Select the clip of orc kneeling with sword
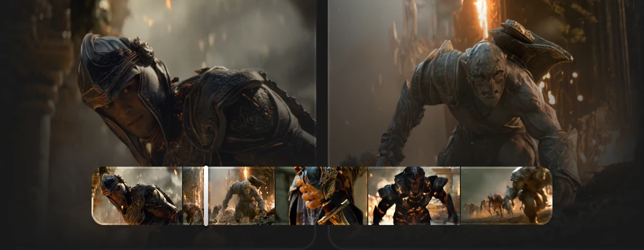 pyautogui.click(x=242, y=196)
